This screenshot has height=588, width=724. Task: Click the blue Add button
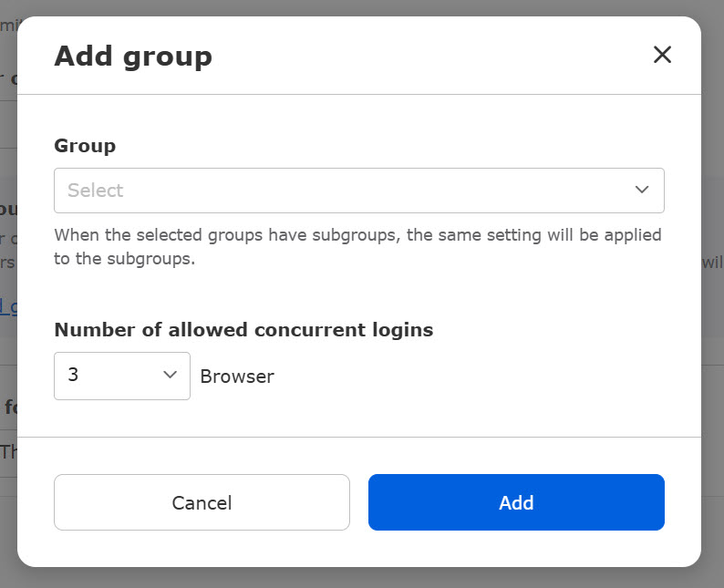click(516, 502)
